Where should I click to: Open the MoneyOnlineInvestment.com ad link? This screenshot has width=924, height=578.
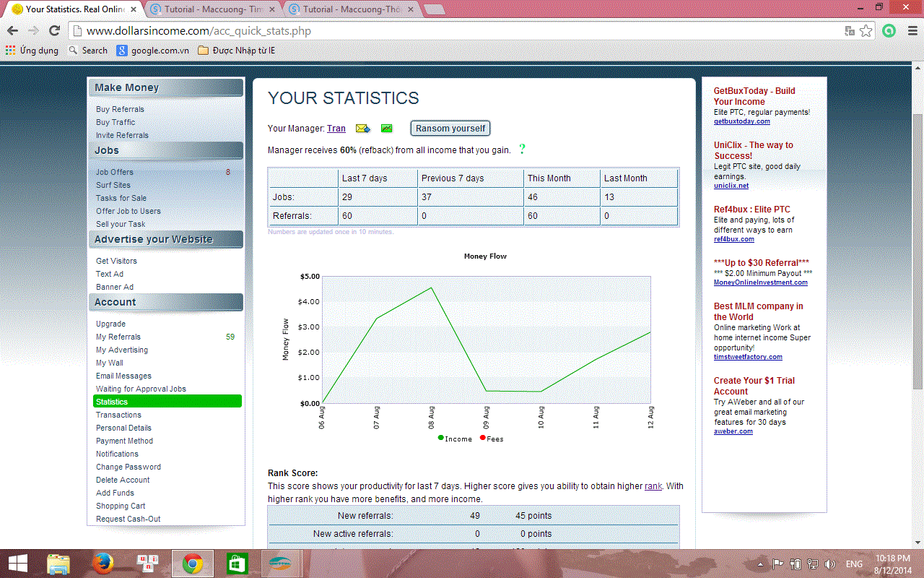(761, 282)
